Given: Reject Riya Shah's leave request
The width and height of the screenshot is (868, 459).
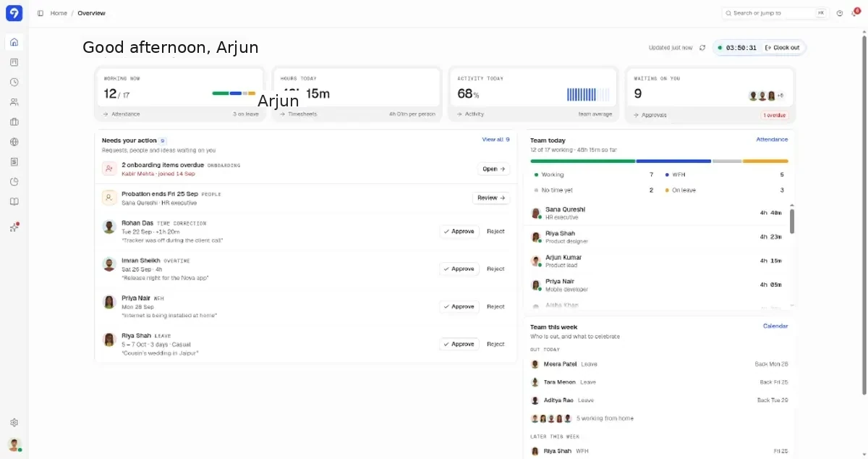Looking at the screenshot, I should (x=495, y=345).
